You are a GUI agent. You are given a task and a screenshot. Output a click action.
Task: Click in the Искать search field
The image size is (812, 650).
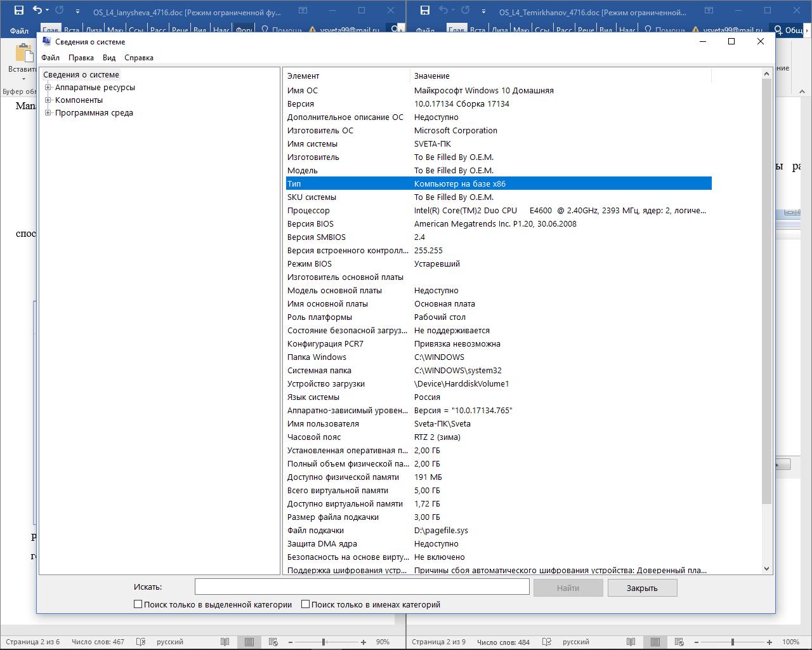tap(362, 587)
